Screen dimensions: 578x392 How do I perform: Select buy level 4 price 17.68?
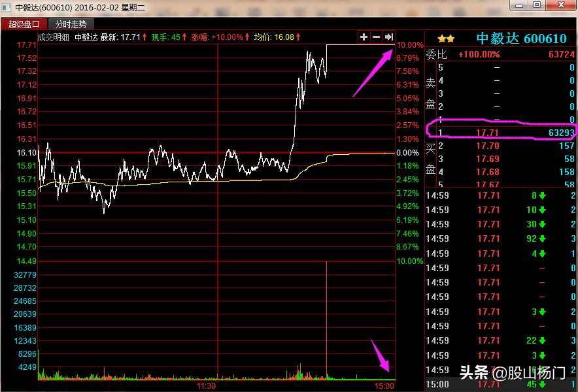point(488,172)
